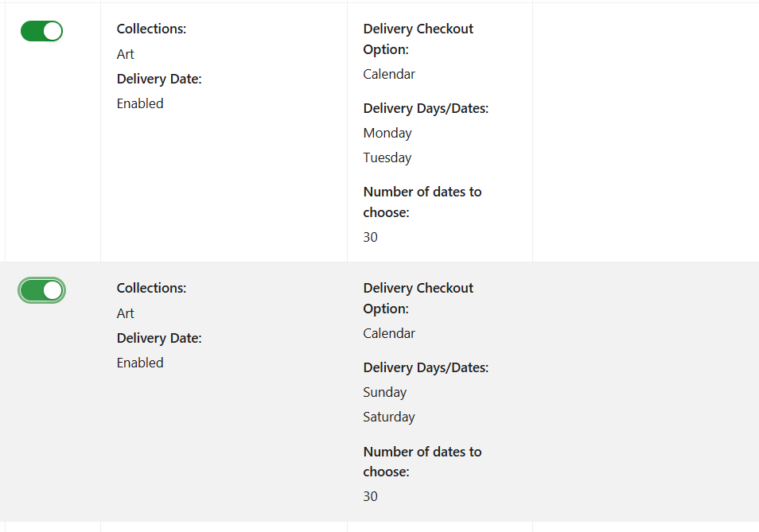The width and height of the screenshot is (759, 532).
Task: Click the Tuesday delivery day text
Action: click(387, 157)
